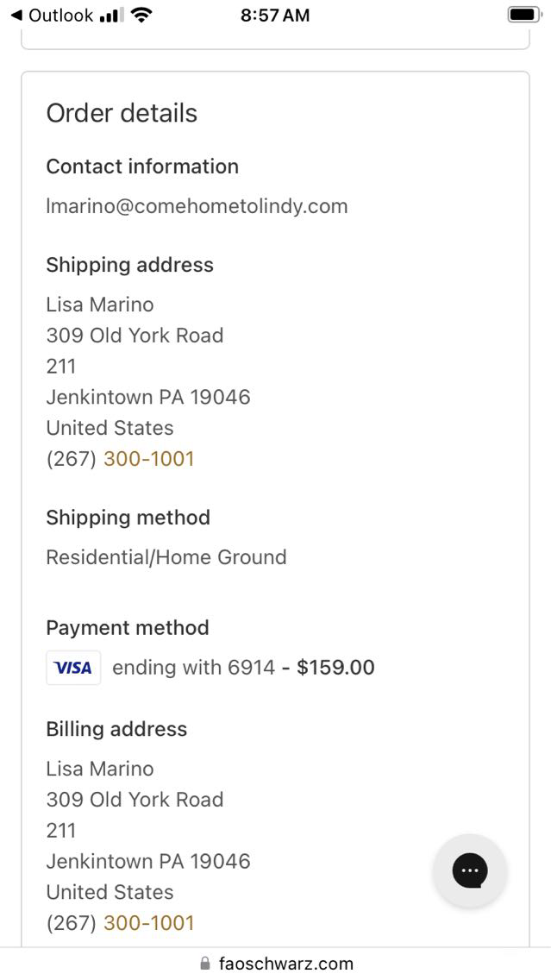Tap the Contact information heading
This screenshot has width=551, height=980.
142,166
